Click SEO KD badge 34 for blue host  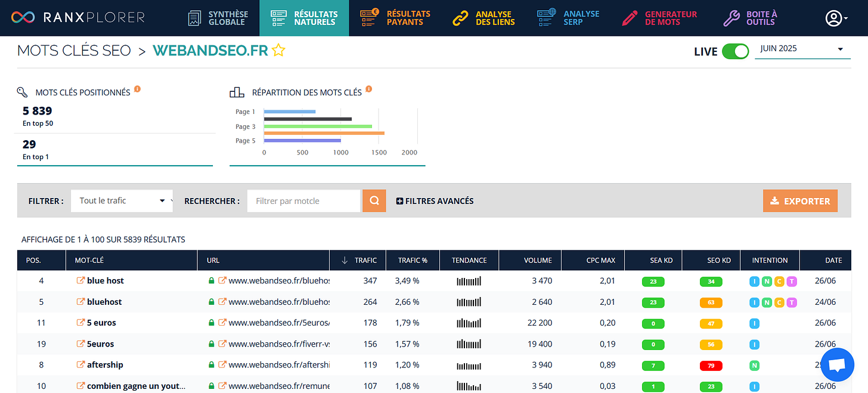[x=711, y=281]
